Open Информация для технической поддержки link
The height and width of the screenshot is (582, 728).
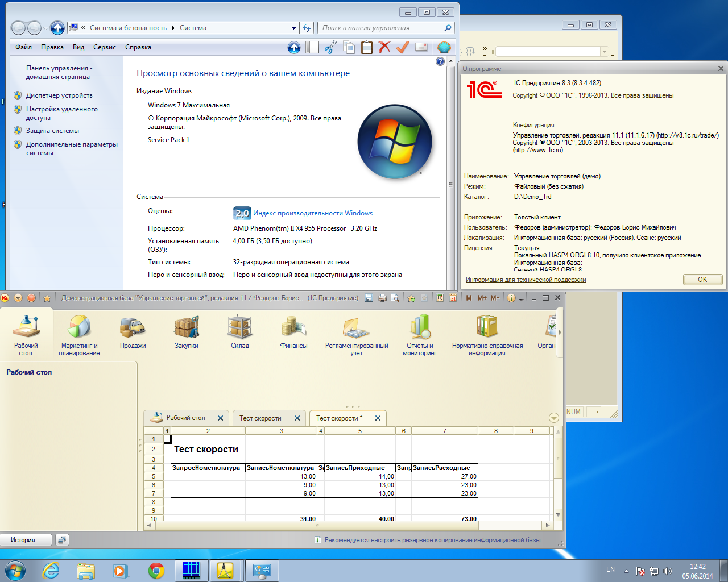526,280
